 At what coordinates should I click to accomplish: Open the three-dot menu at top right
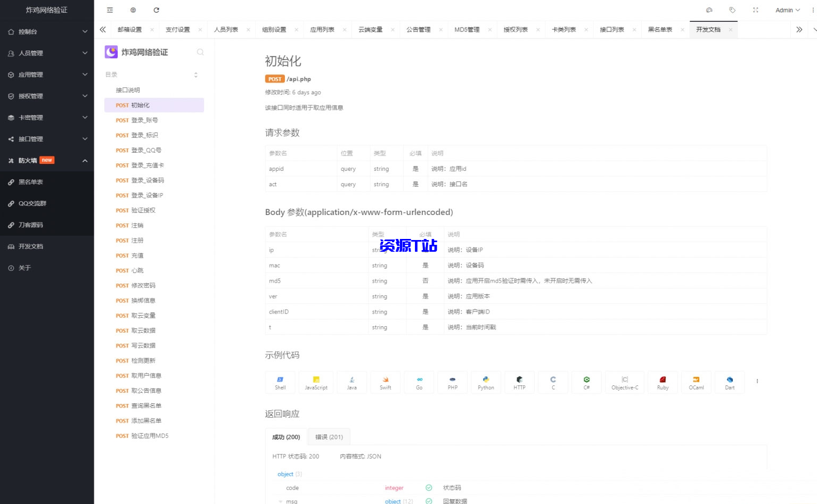811,10
